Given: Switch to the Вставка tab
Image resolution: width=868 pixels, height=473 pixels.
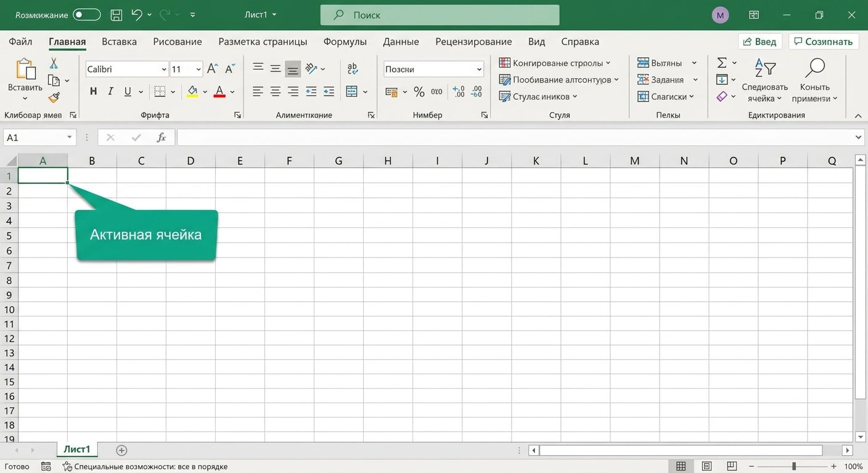Looking at the screenshot, I should point(119,41).
